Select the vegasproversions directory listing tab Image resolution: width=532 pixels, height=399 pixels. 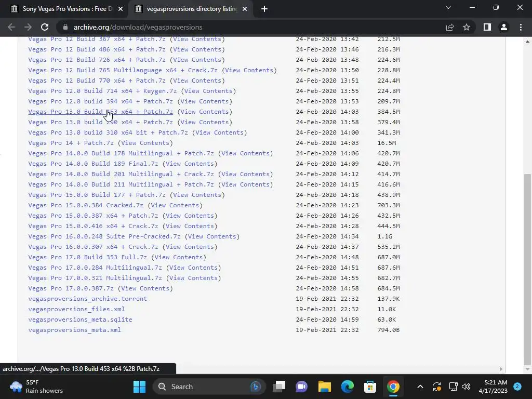(x=192, y=9)
